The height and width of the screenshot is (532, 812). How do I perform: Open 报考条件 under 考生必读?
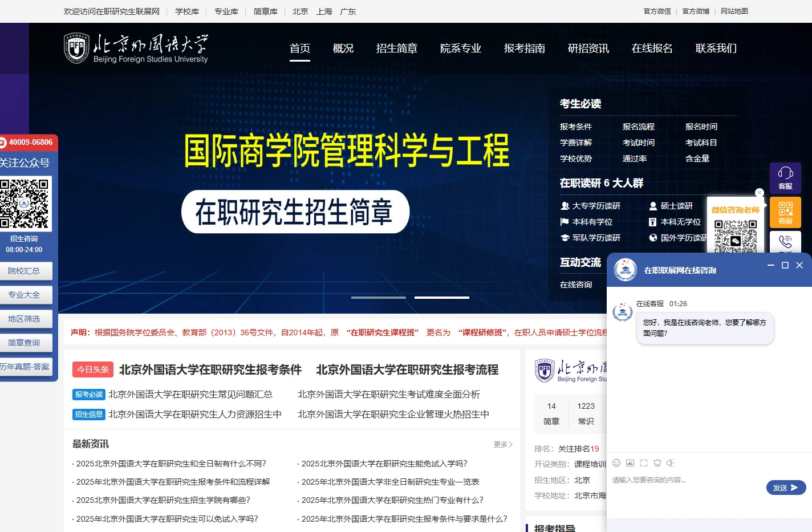576,127
